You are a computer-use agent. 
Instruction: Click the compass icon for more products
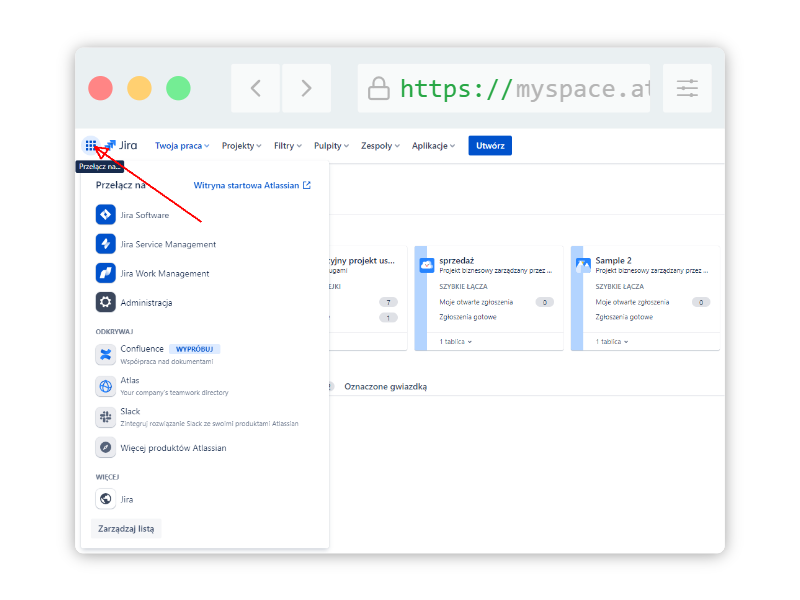click(x=106, y=447)
